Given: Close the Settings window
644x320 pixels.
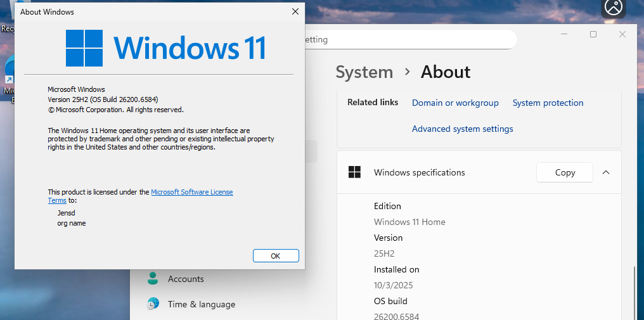Looking at the screenshot, I should tap(623, 34).
